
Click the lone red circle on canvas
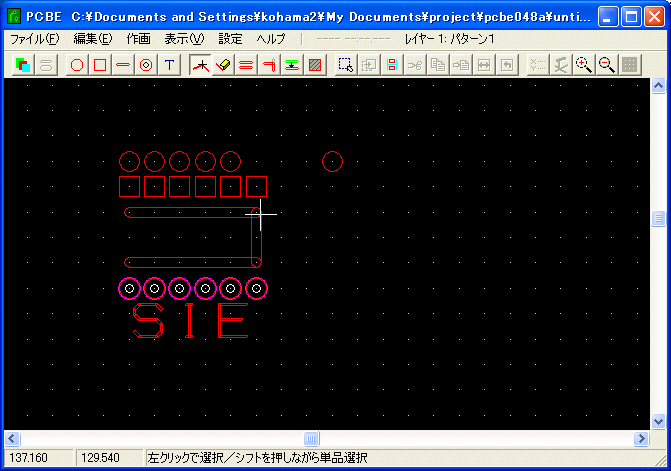click(333, 160)
